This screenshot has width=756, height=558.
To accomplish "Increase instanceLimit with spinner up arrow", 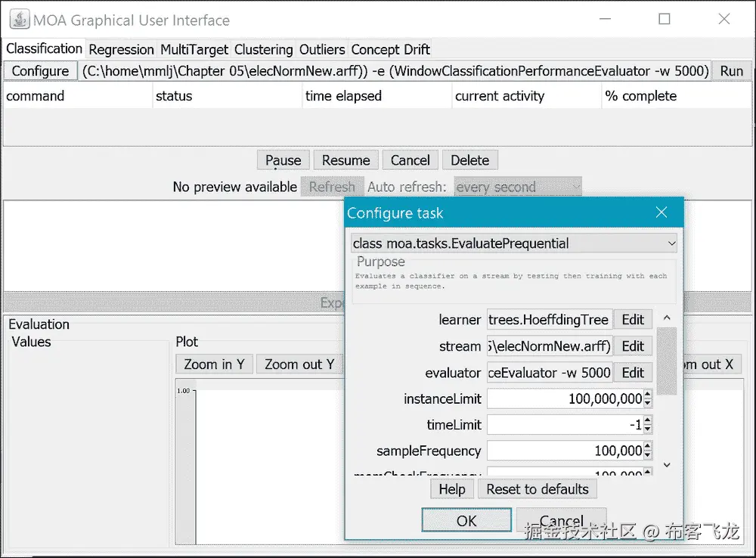I will point(648,394).
